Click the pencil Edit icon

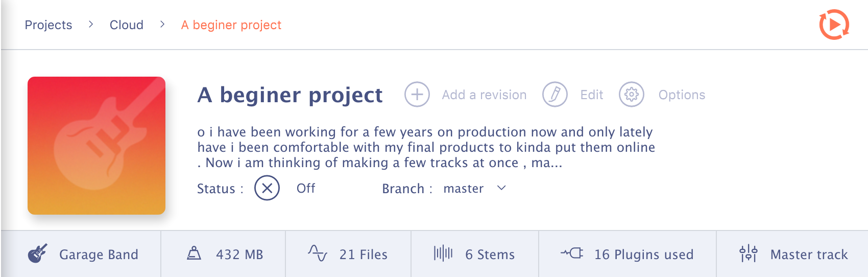(x=555, y=95)
